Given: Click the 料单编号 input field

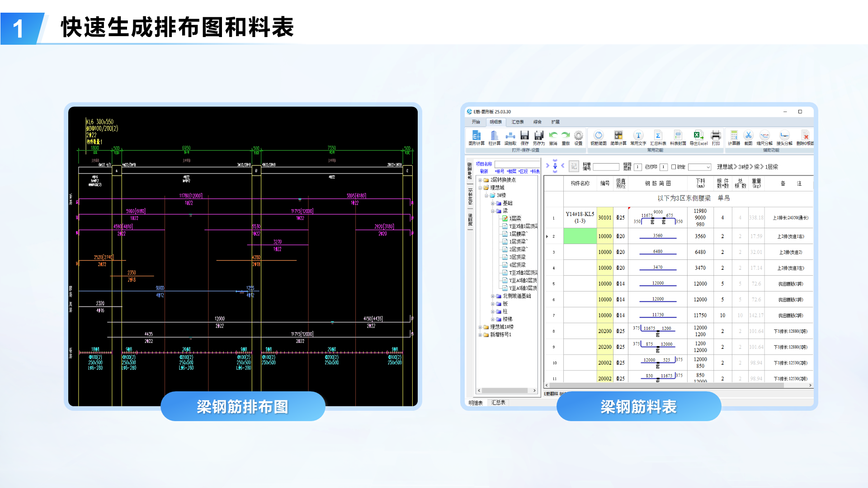Looking at the screenshot, I should point(606,167).
